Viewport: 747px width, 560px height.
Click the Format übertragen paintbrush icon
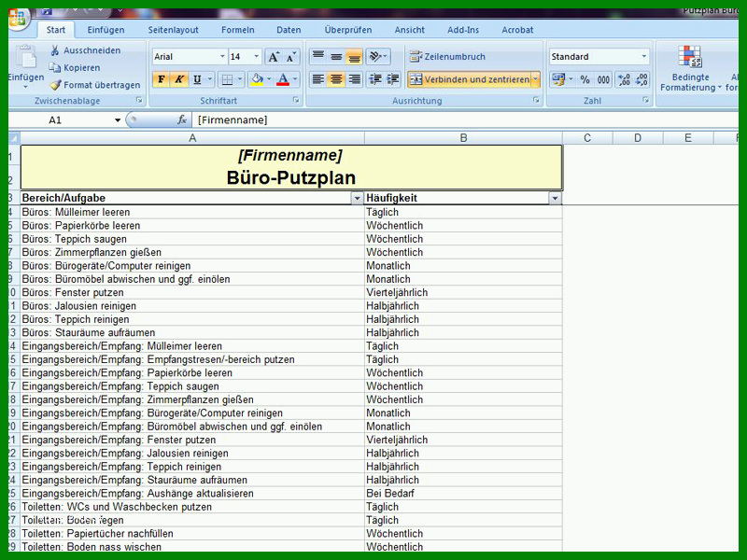tap(55, 85)
